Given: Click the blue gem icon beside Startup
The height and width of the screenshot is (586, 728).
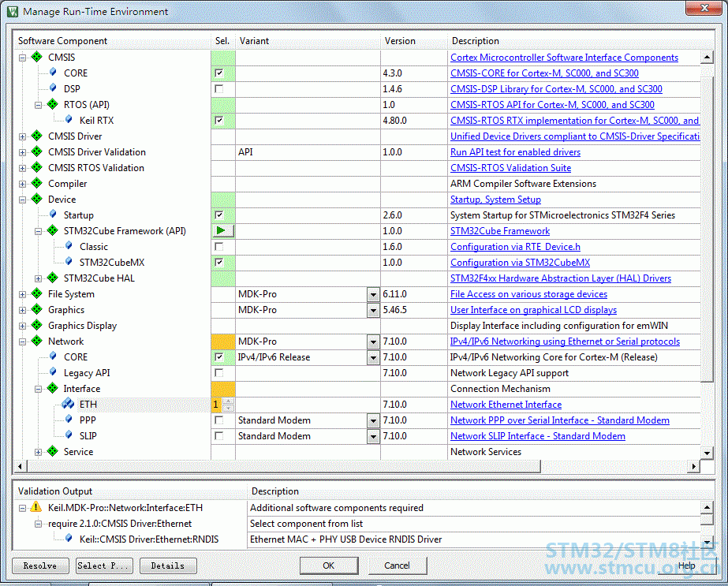Looking at the screenshot, I should point(53,215).
